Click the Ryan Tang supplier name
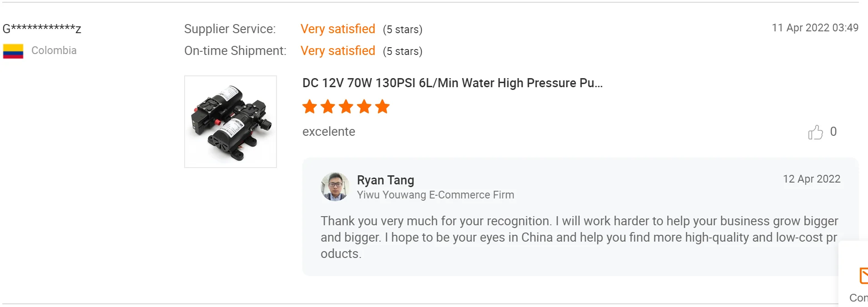 pos(386,180)
